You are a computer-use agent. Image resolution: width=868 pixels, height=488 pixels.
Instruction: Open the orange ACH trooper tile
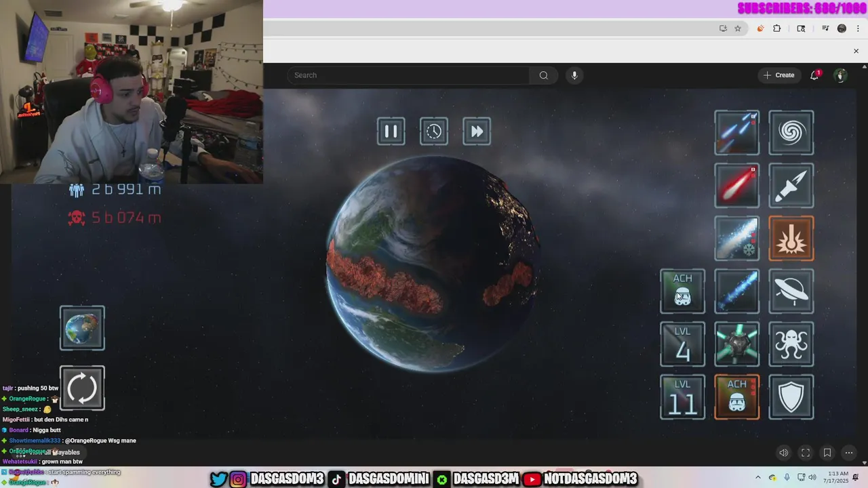tap(737, 397)
